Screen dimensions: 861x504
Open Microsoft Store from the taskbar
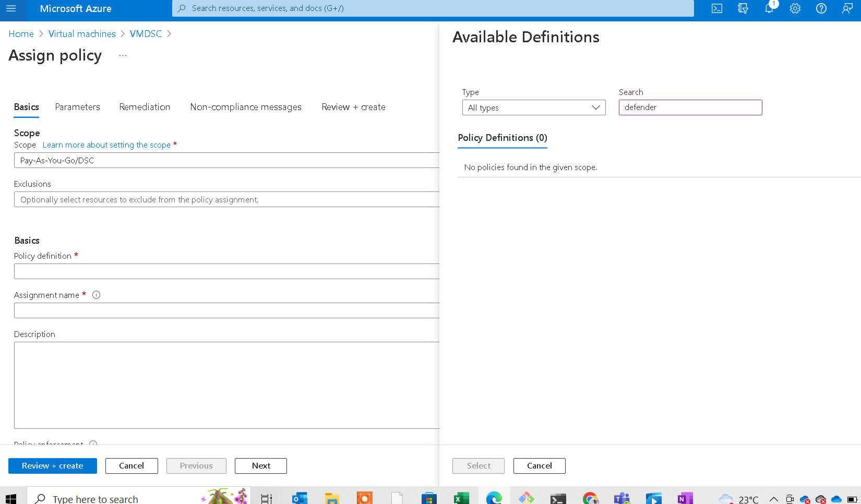429,498
